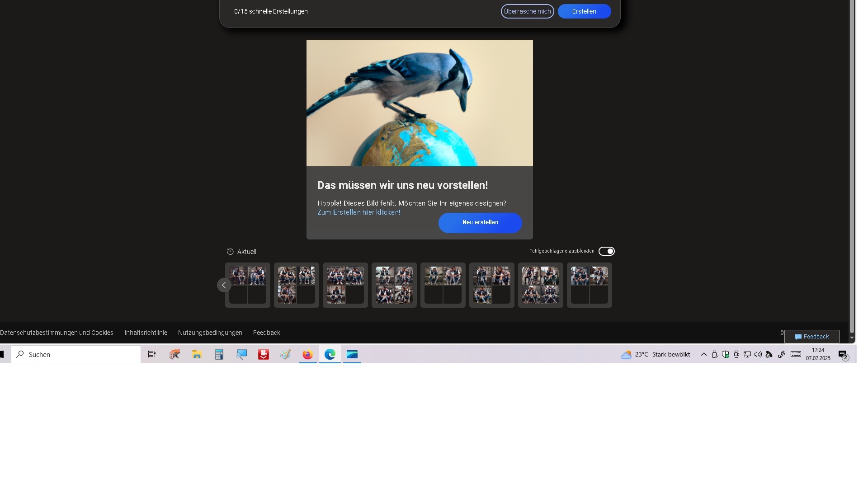The image size is (868, 488).
Task: Click the blue "Erstellen" button
Action: [x=584, y=11]
